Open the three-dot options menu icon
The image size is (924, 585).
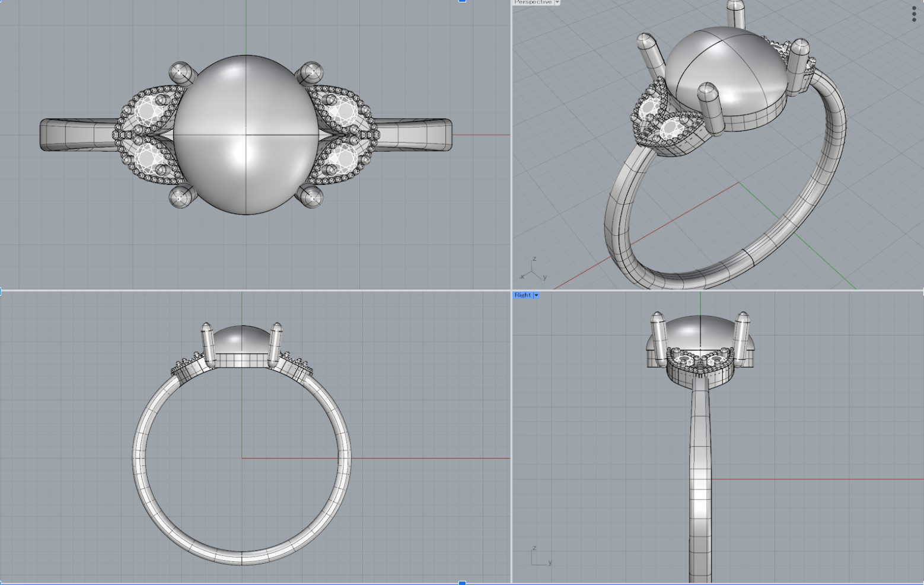tap(914, 14)
